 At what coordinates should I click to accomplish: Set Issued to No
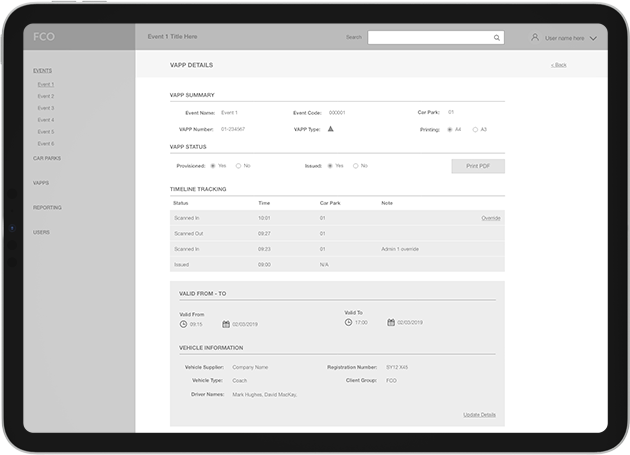[x=354, y=165]
